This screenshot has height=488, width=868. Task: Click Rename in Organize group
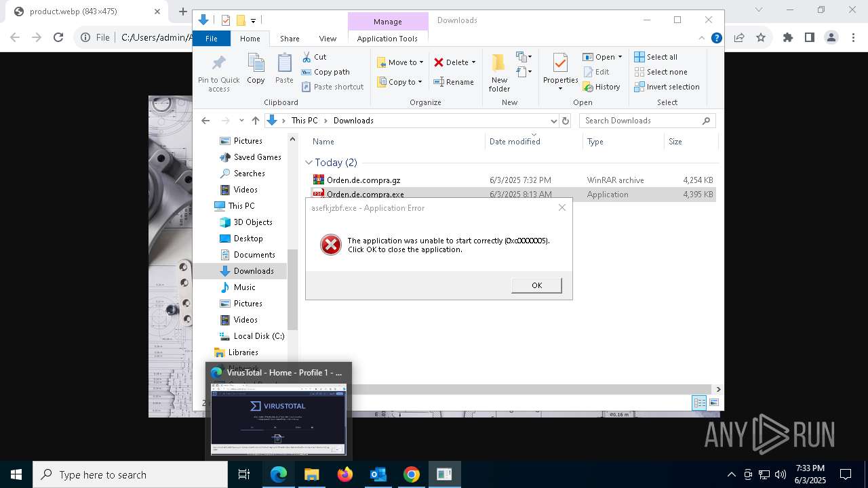click(x=454, y=82)
